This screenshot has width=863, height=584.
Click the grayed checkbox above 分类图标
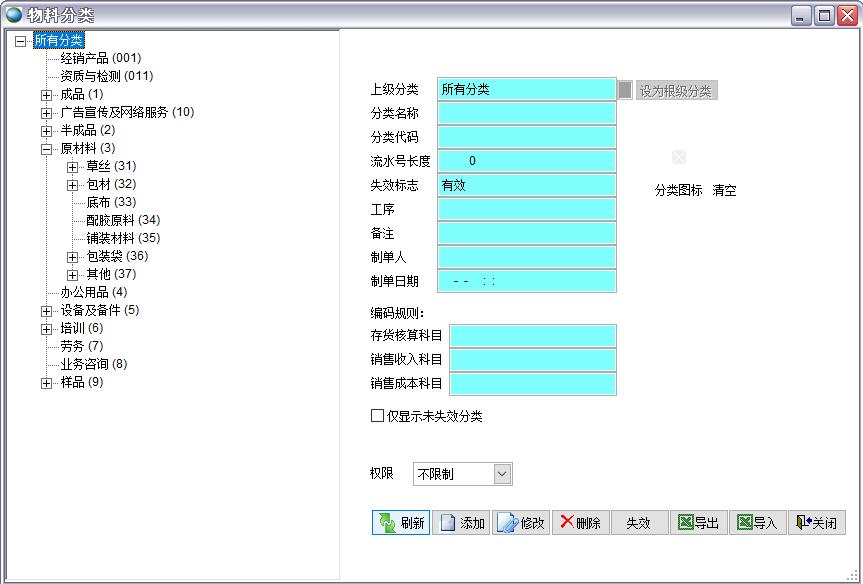[x=679, y=157]
